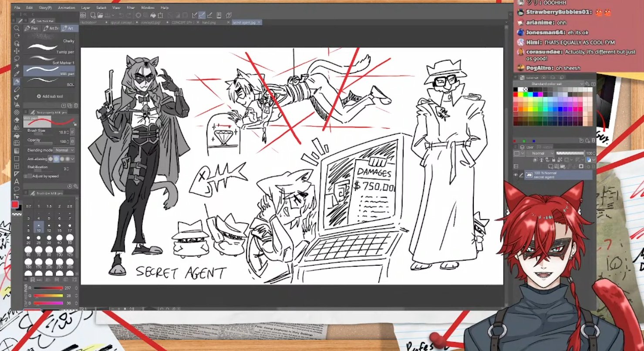Select the Lasso selection tool
The width and height of the screenshot is (644, 351).
[x=17, y=58]
